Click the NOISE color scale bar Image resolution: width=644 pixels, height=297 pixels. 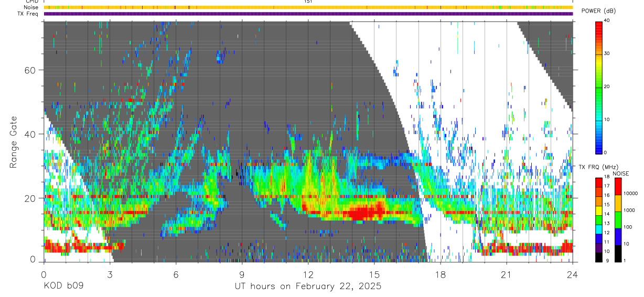618,220
